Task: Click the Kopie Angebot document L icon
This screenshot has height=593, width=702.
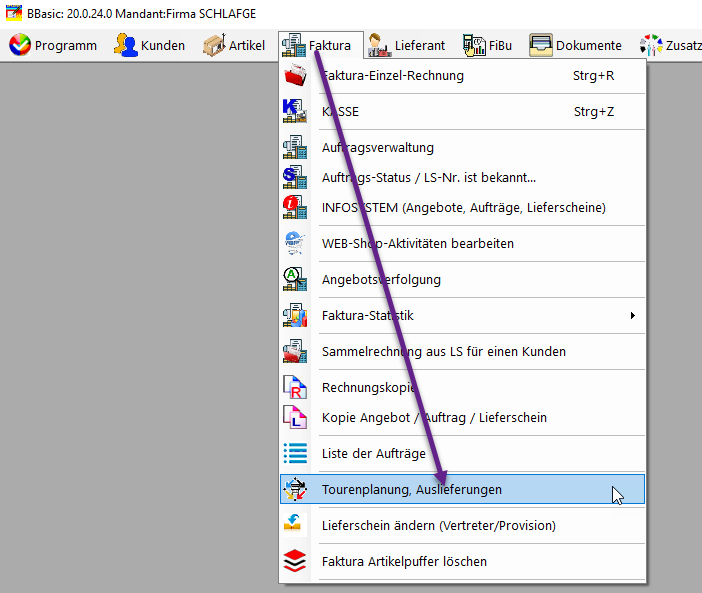Action: pos(295,417)
